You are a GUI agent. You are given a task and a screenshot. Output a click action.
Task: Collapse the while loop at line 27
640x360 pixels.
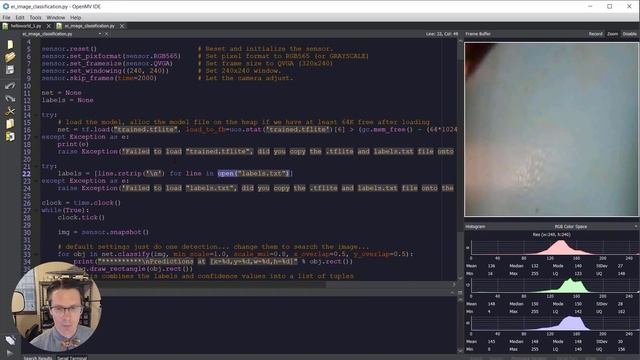36,210
